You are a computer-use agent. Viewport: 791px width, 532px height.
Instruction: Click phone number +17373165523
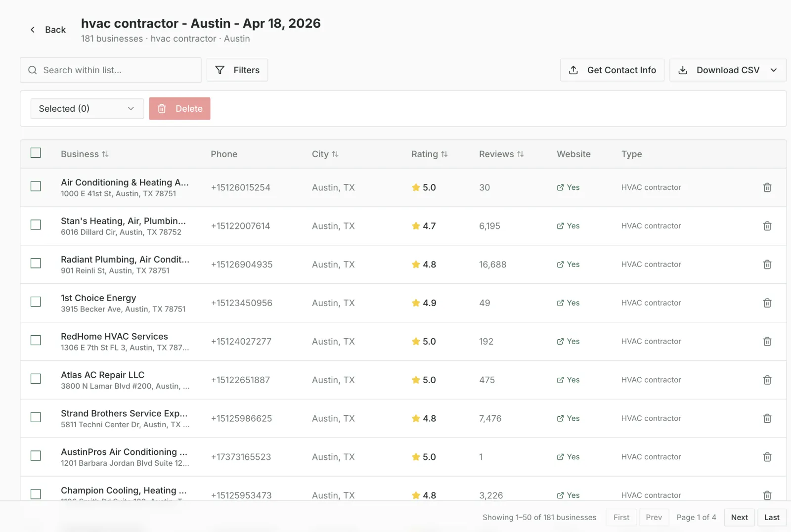pyautogui.click(x=241, y=457)
